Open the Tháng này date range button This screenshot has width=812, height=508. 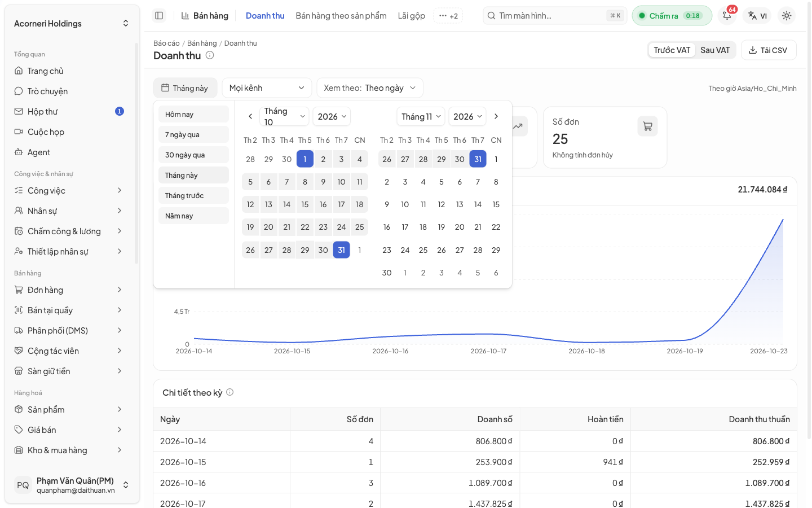tap(185, 88)
